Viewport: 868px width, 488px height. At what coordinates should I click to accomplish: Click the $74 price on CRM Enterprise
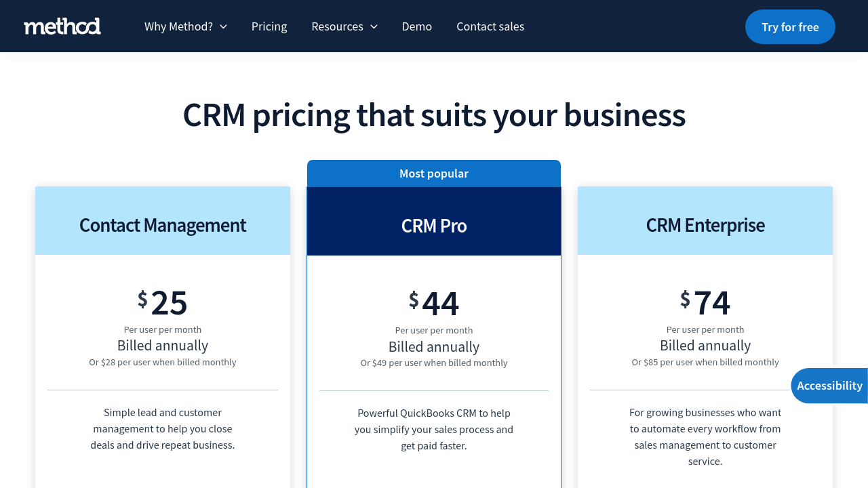click(x=705, y=302)
